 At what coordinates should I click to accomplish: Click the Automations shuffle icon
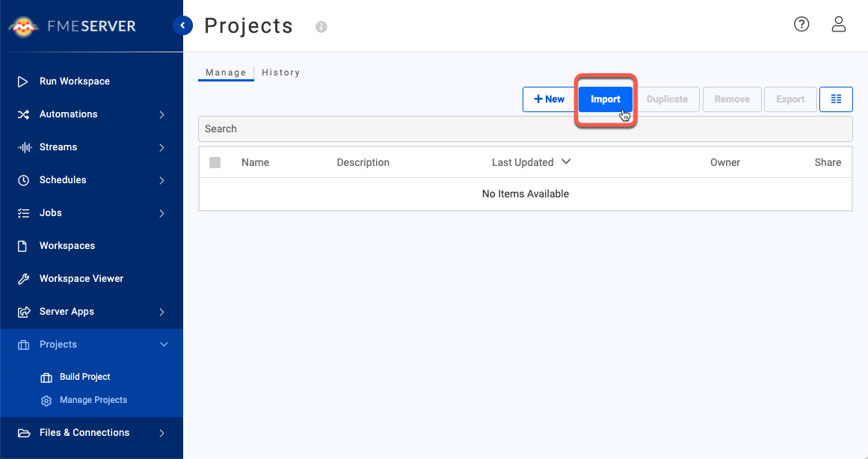[23, 114]
